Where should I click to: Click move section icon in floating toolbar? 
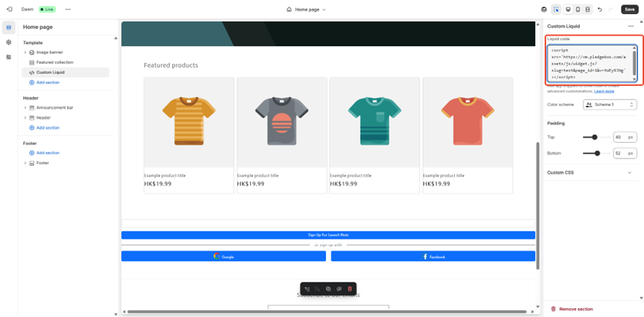pos(307,289)
